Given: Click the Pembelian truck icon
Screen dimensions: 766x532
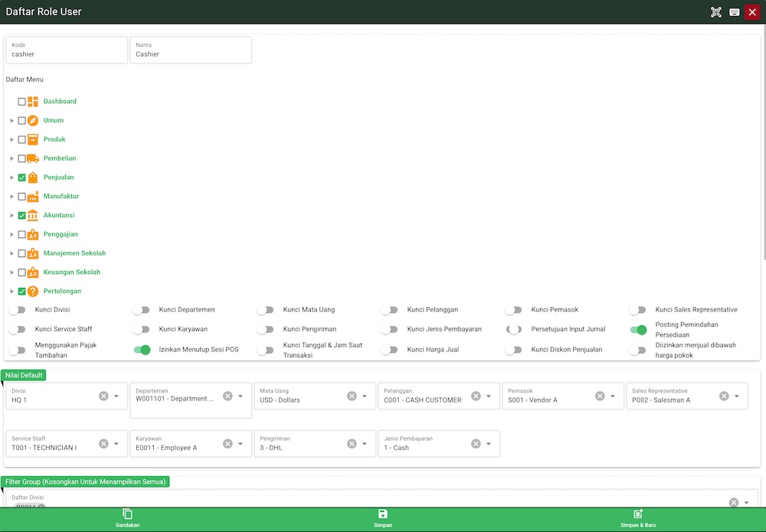Looking at the screenshot, I should tap(31, 158).
